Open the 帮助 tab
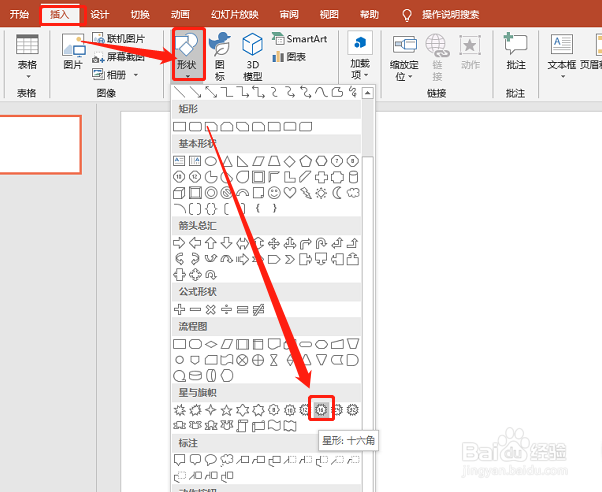Screen dimensions: 602x492 (x=369, y=15)
